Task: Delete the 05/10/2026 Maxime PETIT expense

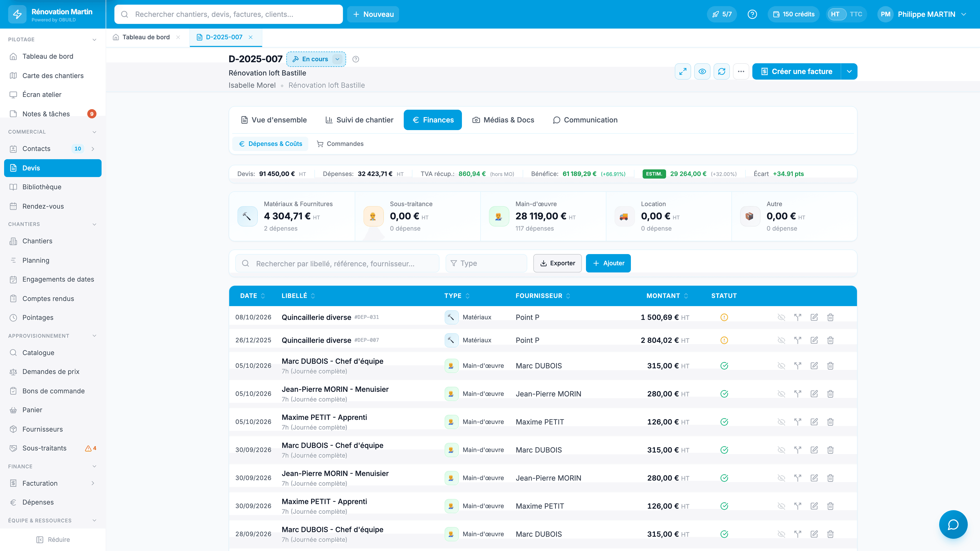Action: [x=830, y=422]
